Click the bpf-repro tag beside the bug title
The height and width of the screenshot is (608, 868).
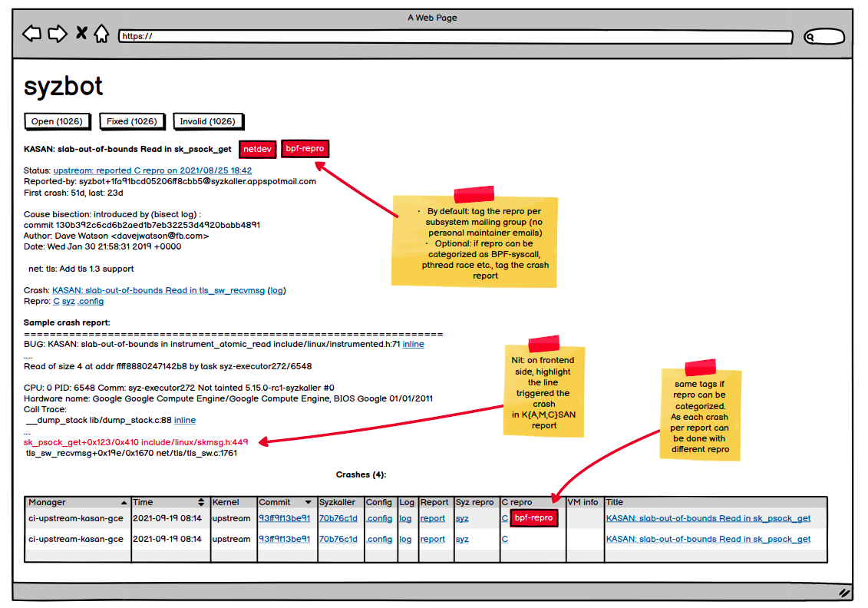(305, 148)
